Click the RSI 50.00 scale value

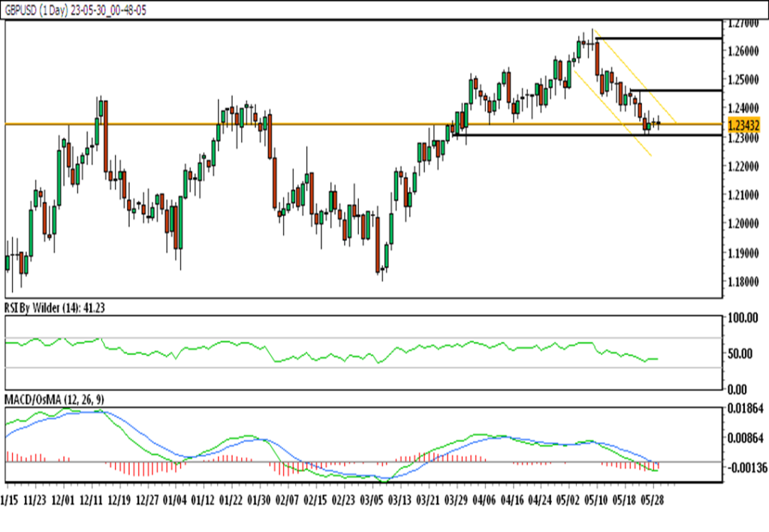point(740,353)
